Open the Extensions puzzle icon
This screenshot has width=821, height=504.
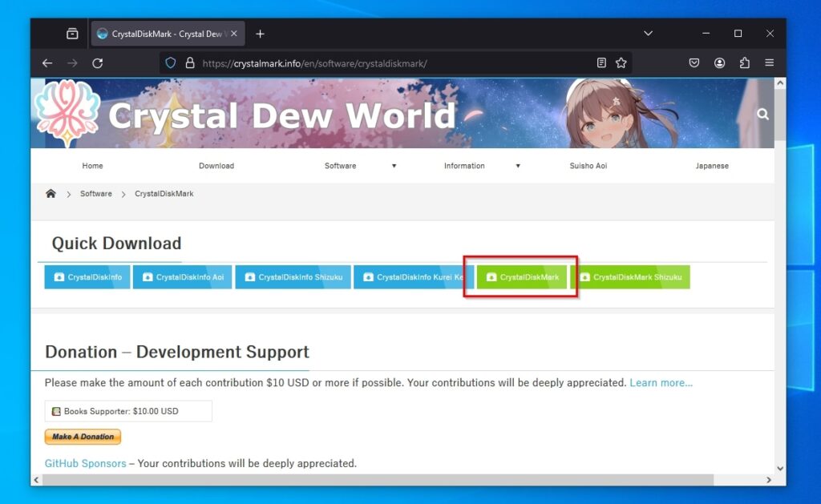click(744, 63)
